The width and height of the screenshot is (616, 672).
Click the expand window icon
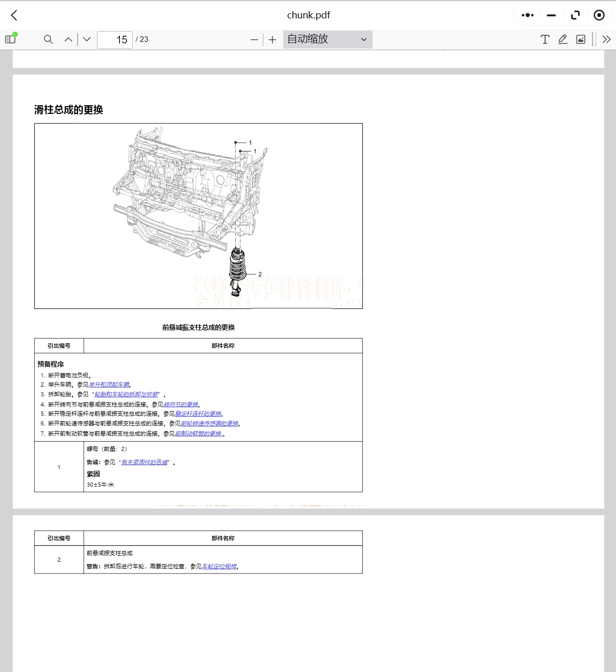point(575,15)
